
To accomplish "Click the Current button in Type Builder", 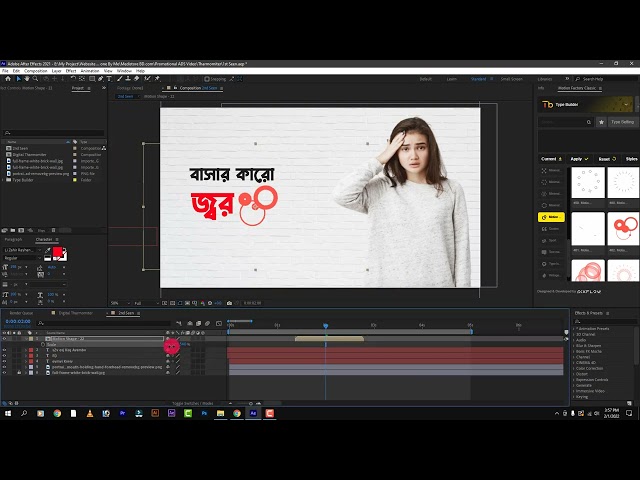I will (x=551, y=159).
